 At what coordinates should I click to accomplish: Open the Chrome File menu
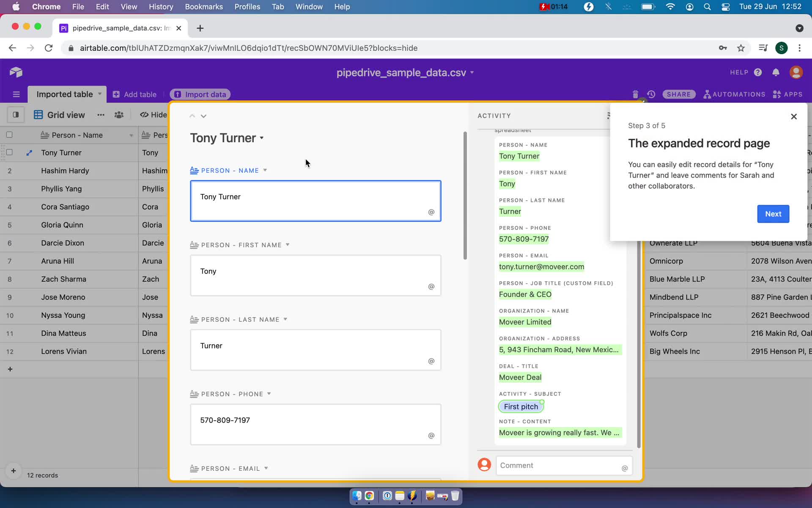(78, 7)
